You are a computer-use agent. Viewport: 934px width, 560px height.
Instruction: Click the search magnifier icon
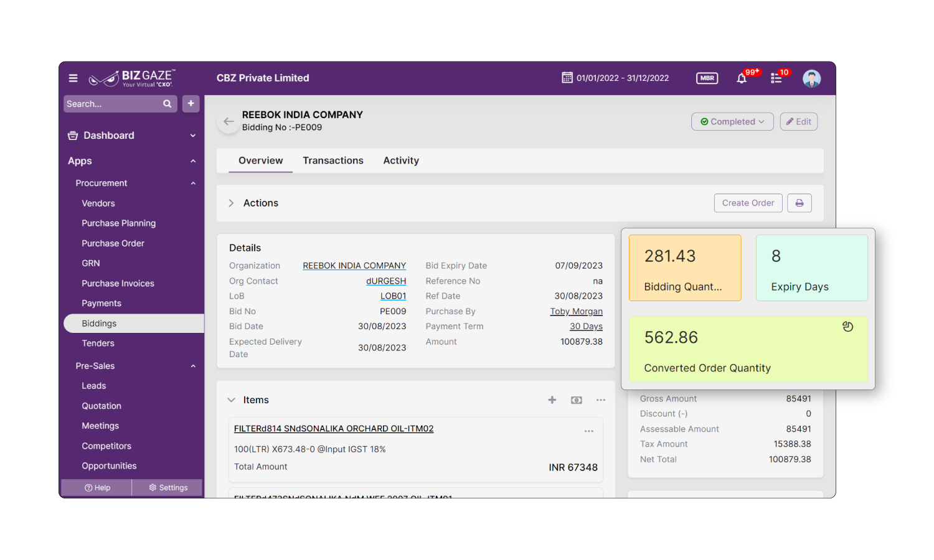(x=167, y=104)
